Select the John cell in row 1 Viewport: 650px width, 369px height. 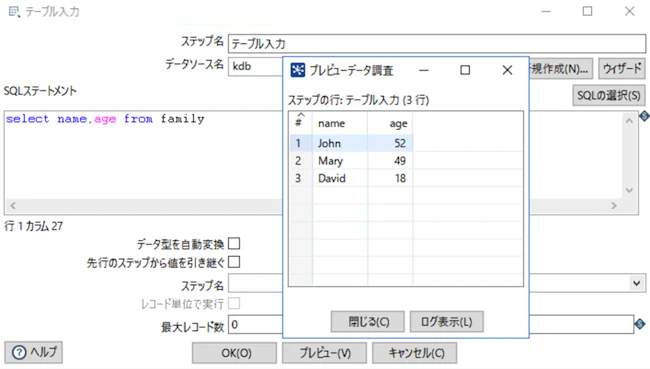click(x=340, y=143)
